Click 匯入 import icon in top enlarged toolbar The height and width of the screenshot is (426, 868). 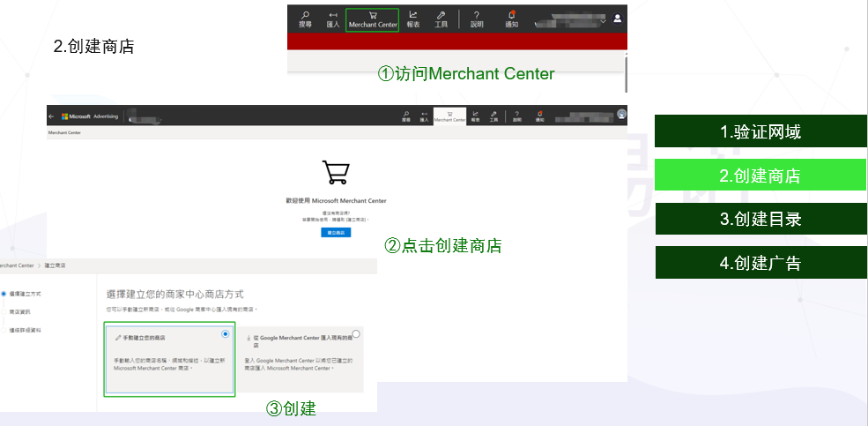pos(333,19)
